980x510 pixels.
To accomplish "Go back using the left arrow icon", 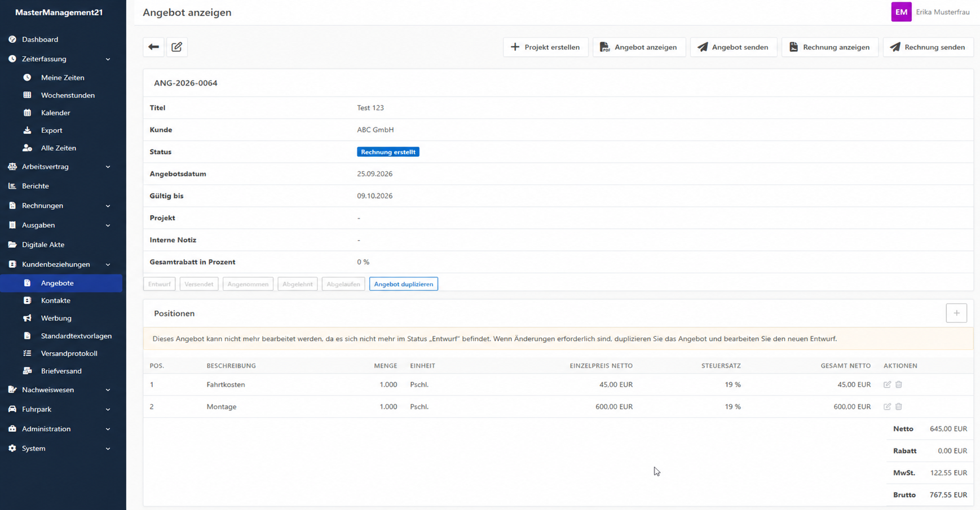I will 153,47.
